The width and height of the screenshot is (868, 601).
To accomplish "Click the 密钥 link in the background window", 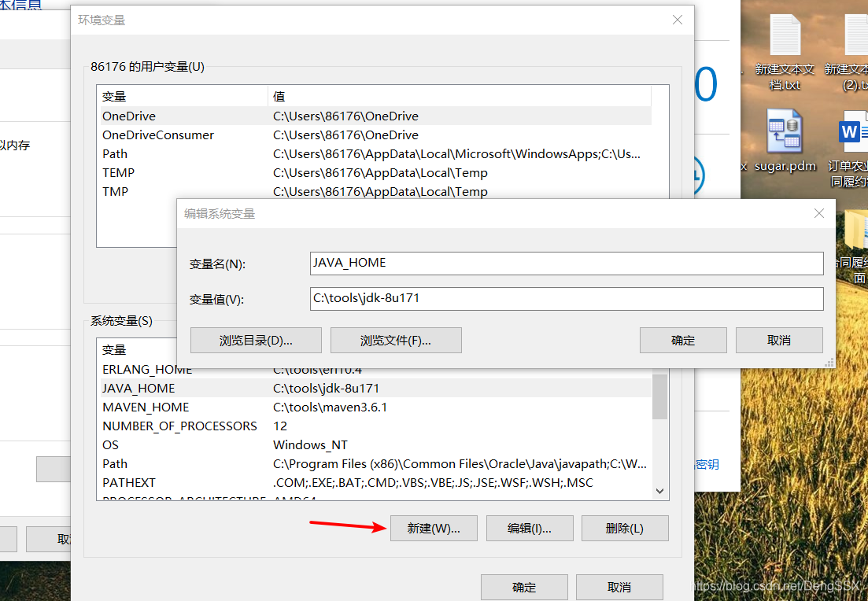I will pos(707,464).
